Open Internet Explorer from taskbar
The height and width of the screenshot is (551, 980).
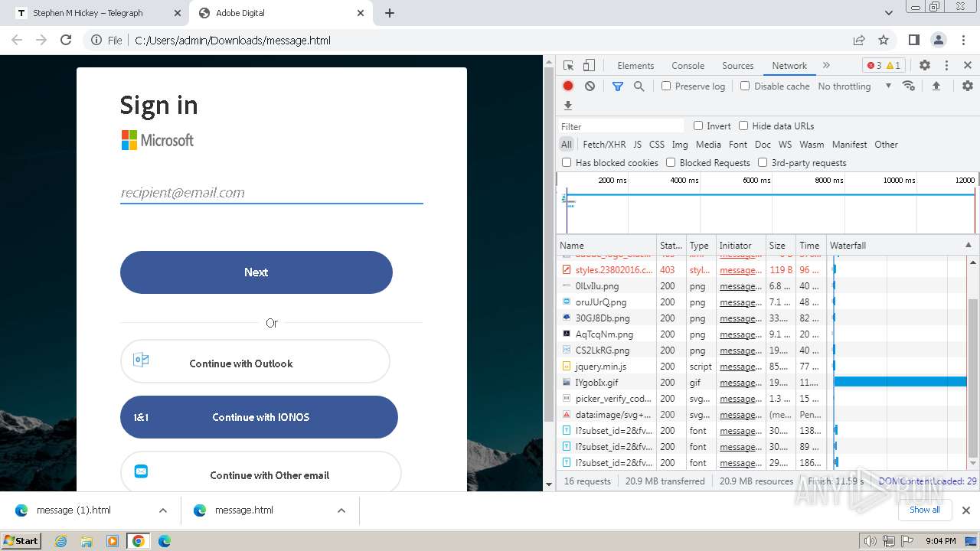click(61, 541)
